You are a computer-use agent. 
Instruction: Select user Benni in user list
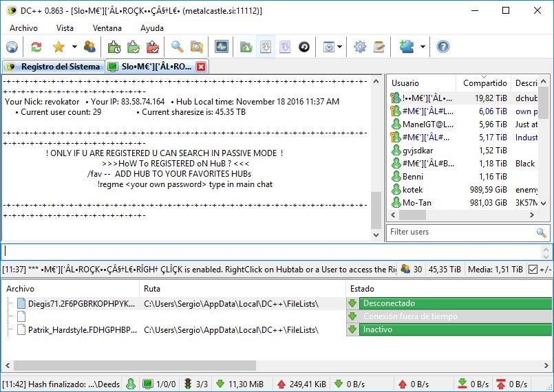pos(464,177)
